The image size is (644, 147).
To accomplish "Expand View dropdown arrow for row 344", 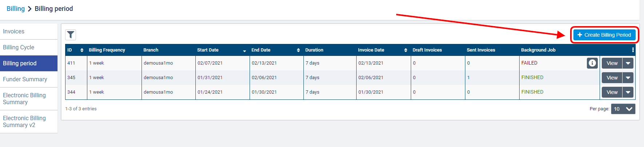I will click(628, 92).
